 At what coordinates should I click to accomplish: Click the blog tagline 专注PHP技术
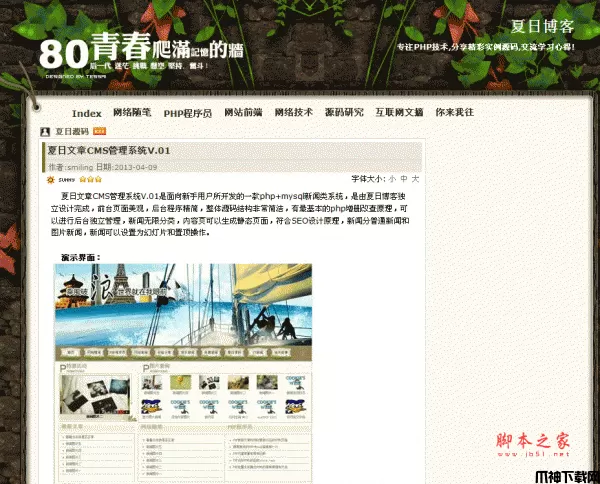[x=486, y=47]
